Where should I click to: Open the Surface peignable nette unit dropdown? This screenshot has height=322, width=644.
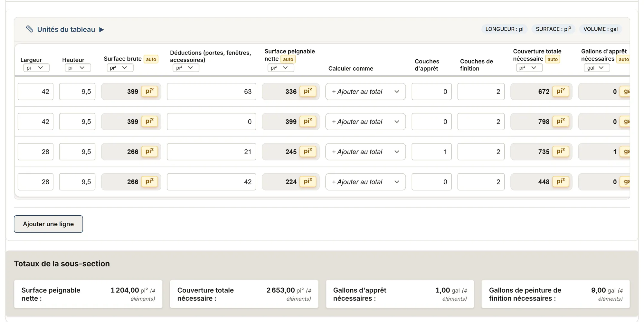[x=281, y=68]
